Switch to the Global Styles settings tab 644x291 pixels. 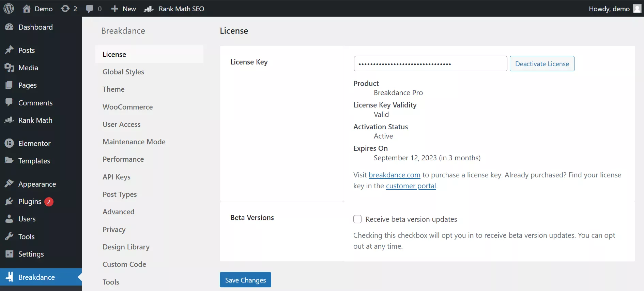[123, 72]
